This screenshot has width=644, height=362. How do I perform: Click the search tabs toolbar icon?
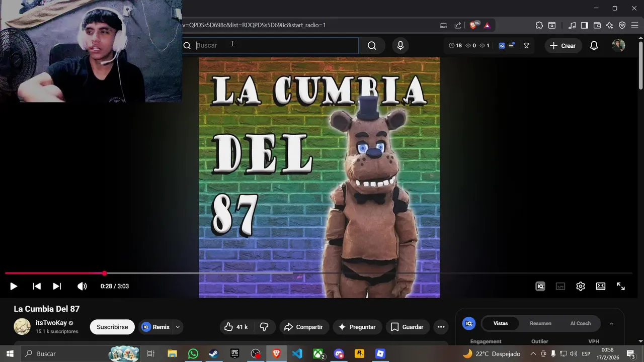point(552,25)
